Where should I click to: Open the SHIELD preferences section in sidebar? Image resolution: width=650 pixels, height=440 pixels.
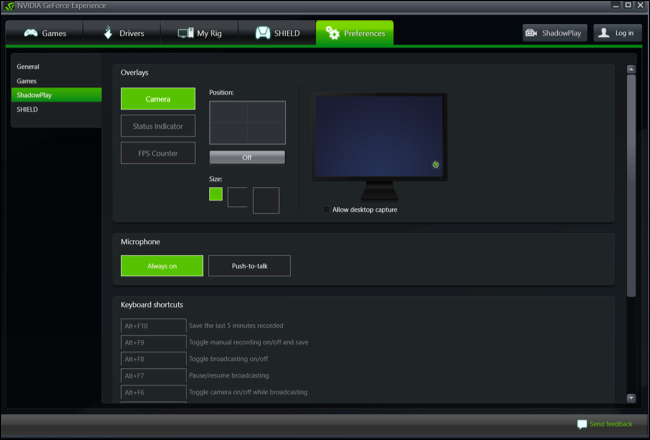click(x=27, y=109)
